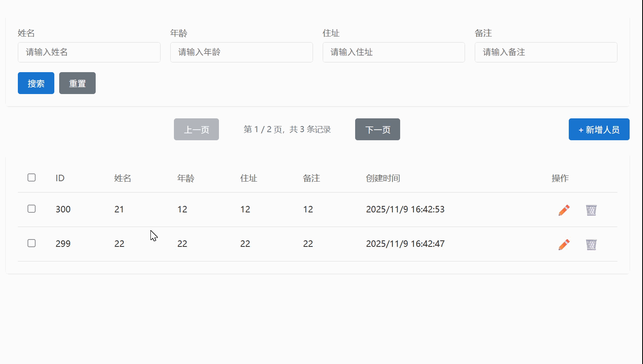Edit record 299 with pencil icon

pos(564,244)
